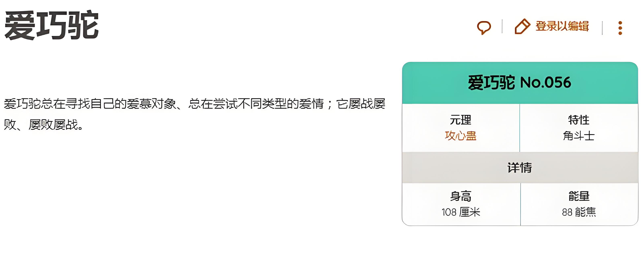Select the 角斗士 trait value
The height and width of the screenshot is (257, 644).
(x=579, y=136)
